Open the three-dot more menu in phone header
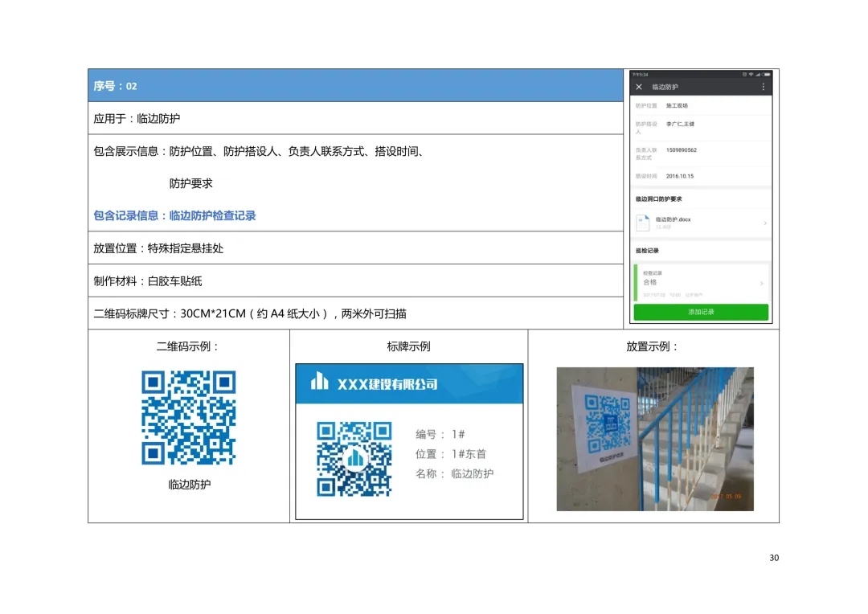The height and width of the screenshot is (614, 868). click(x=763, y=87)
